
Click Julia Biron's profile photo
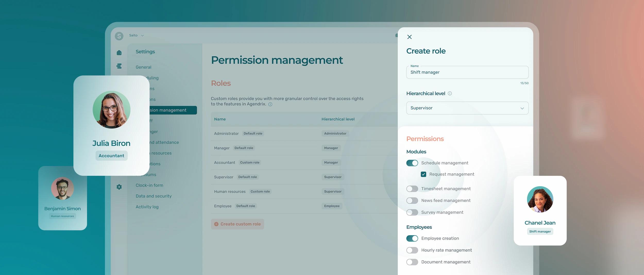pos(112,110)
